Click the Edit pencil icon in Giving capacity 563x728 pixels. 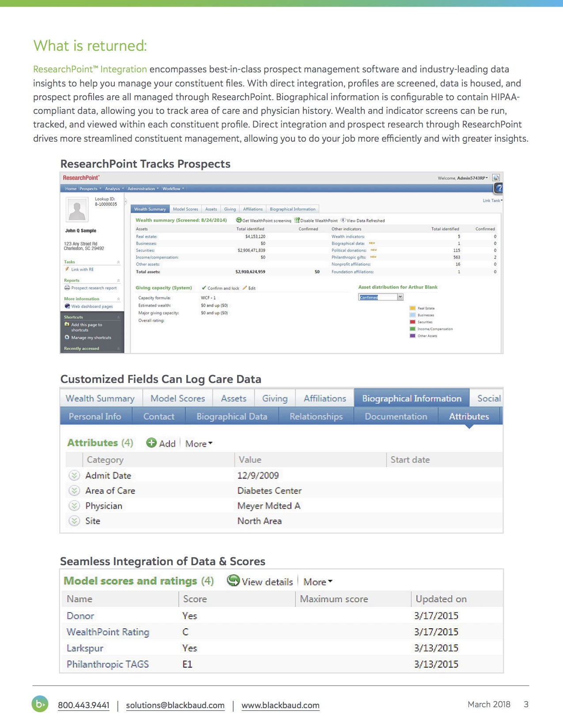pos(245,288)
